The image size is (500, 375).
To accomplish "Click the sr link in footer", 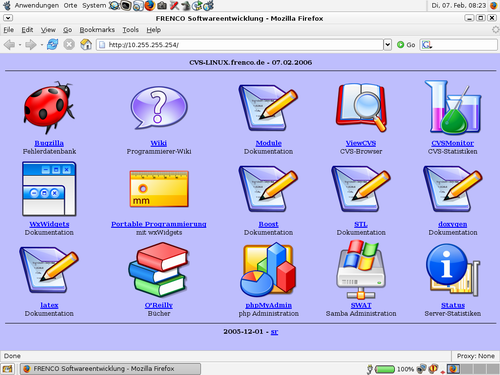I will (x=274, y=332).
